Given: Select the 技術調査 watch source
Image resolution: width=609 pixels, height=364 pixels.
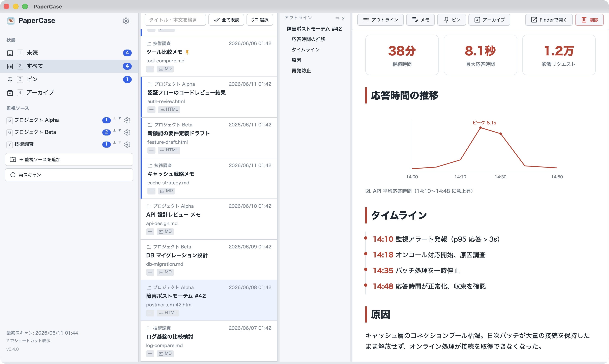Looking at the screenshot, I should (24, 144).
